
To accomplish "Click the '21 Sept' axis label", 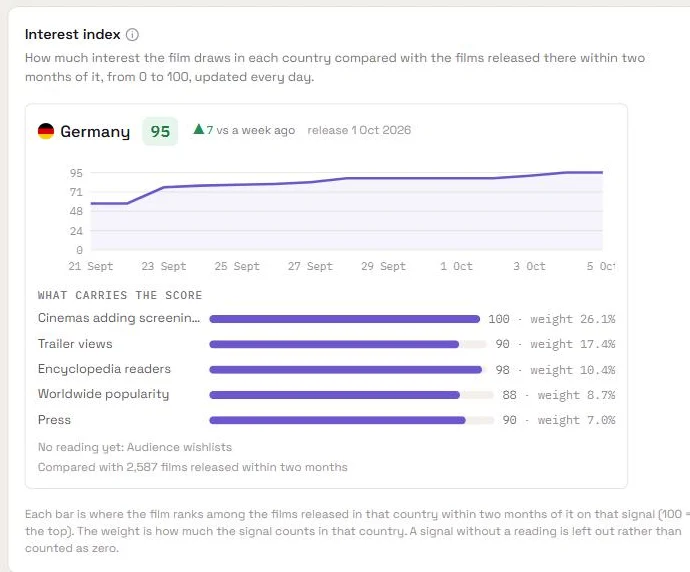I will (91, 266).
